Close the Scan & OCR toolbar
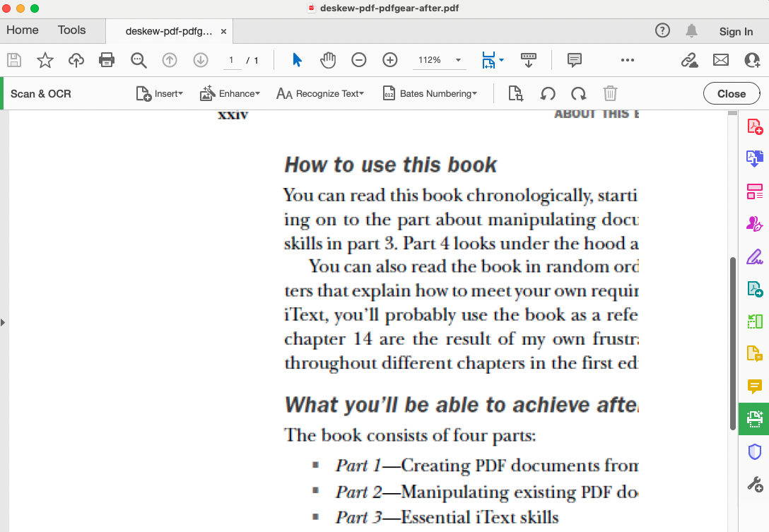769x532 pixels. (732, 94)
